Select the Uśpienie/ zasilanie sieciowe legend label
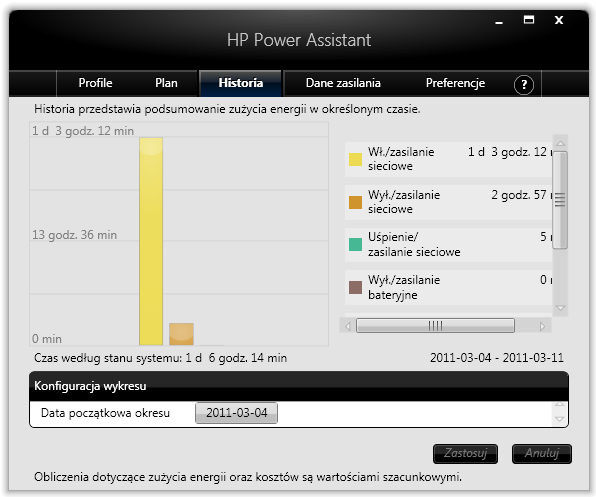The image size is (596, 497). pyautogui.click(x=414, y=244)
